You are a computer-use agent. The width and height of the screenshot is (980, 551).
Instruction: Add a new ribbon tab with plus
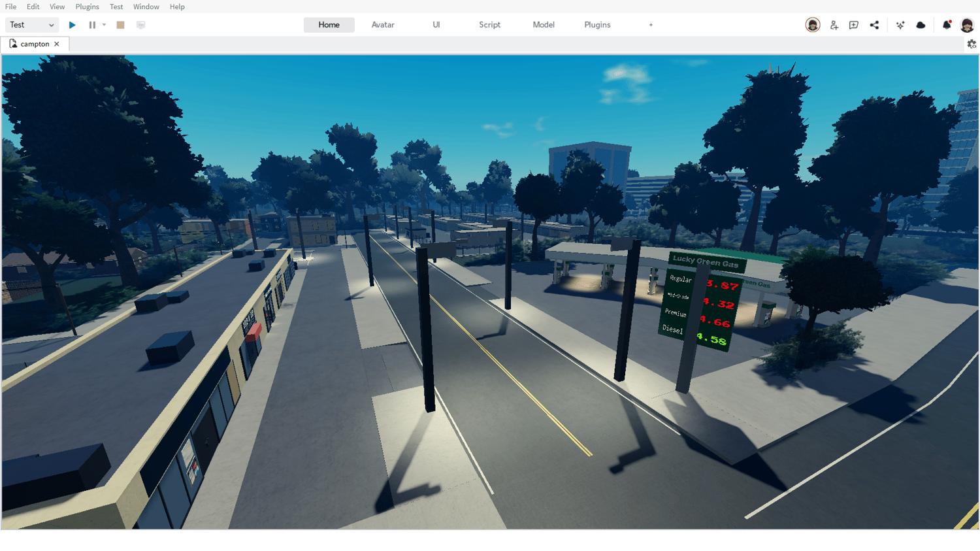pos(651,24)
